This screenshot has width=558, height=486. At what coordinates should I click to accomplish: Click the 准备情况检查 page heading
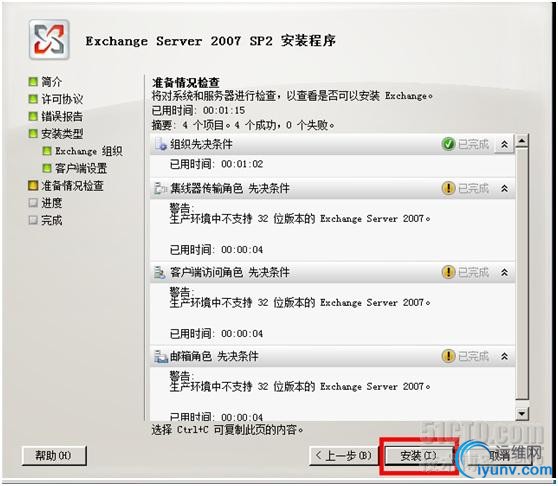[x=185, y=83]
